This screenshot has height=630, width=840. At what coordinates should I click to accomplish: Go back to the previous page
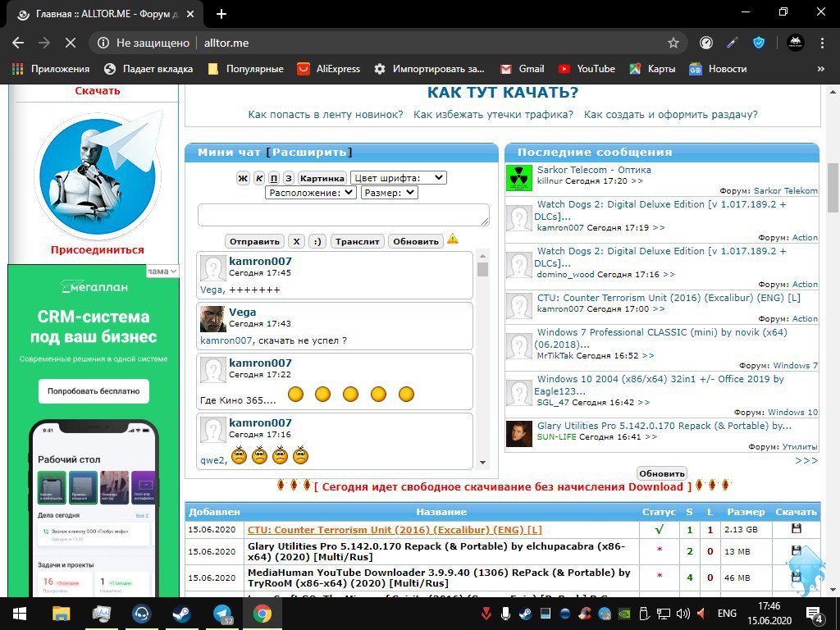click(x=18, y=43)
